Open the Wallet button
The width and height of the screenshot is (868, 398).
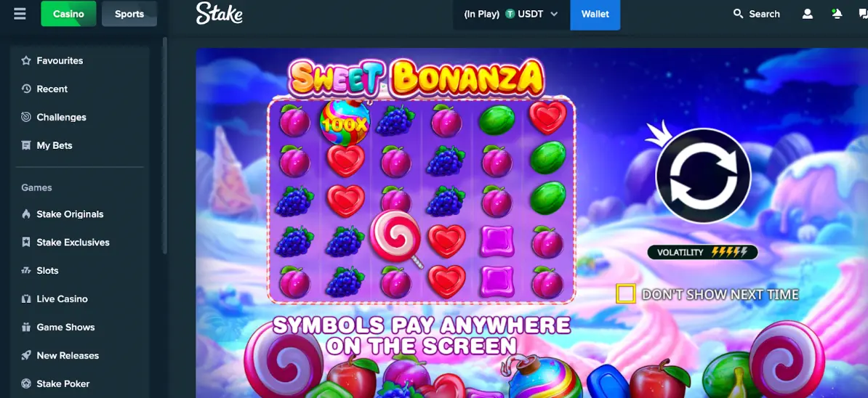[595, 15]
